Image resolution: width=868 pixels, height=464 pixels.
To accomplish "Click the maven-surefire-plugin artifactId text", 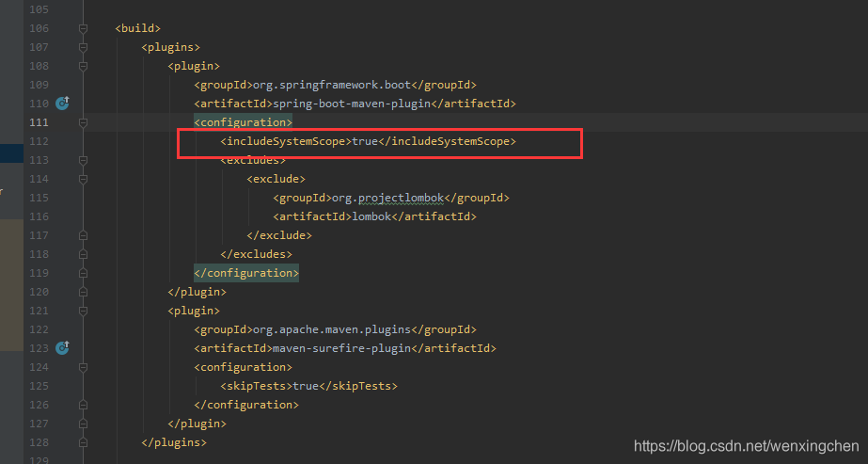I will tap(341, 348).
